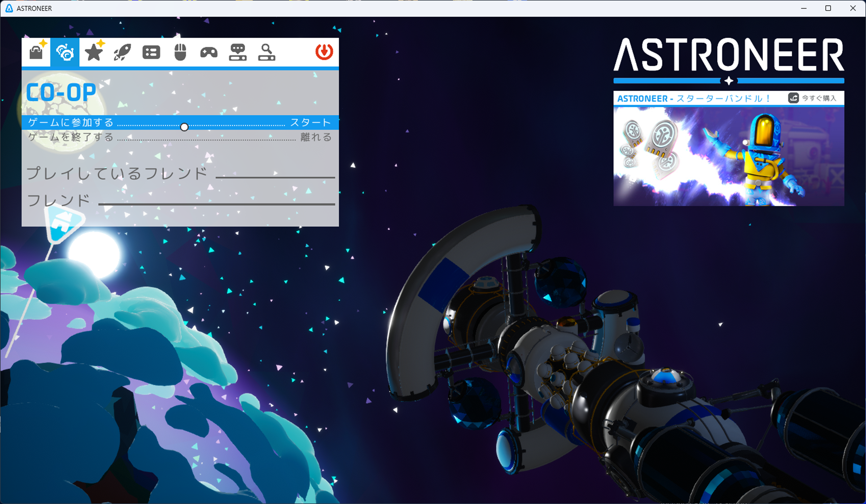Select the ゲームに参加する menu row

(x=71, y=123)
